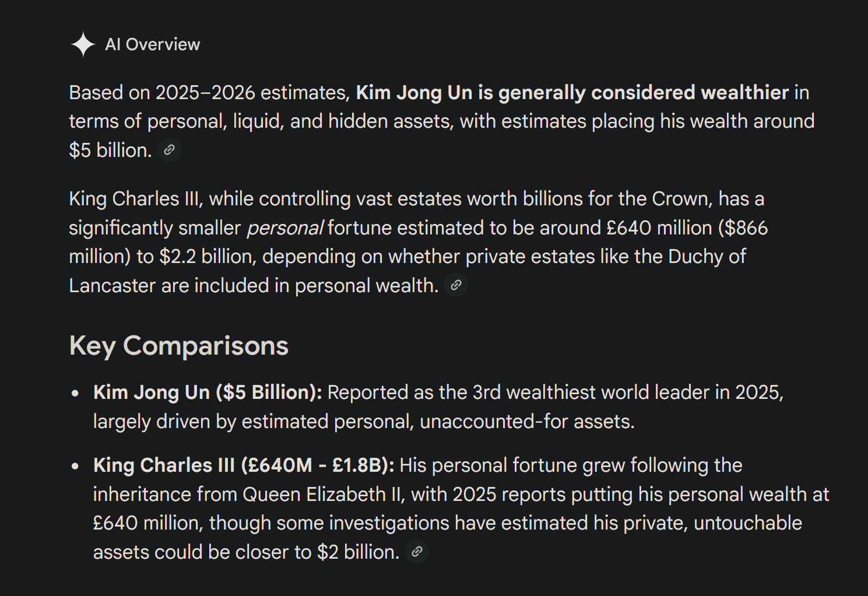Open source link after "personal wealth."
Image resolution: width=868 pixels, height=596 pixels.
pyautogui.click(x=456, y=285)
